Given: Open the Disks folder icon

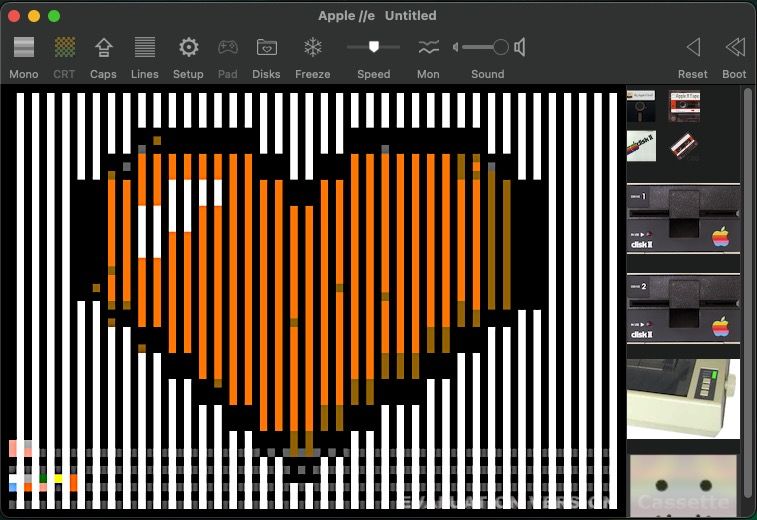Looking at the screenshot, I should point(266,47).
